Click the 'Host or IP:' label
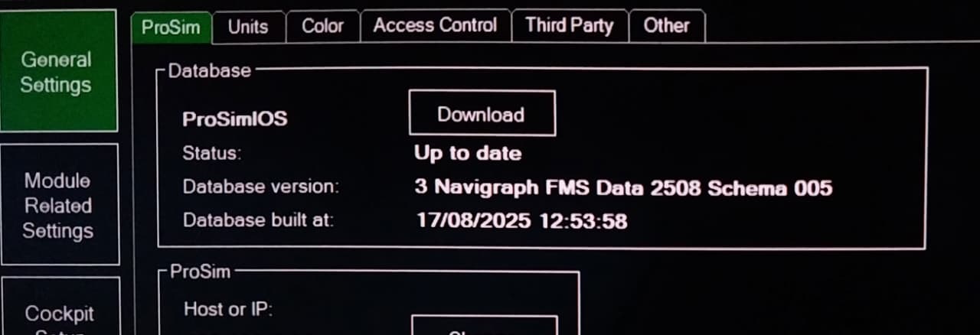Screen dimensions: 980x335 (x=228, y=309)
